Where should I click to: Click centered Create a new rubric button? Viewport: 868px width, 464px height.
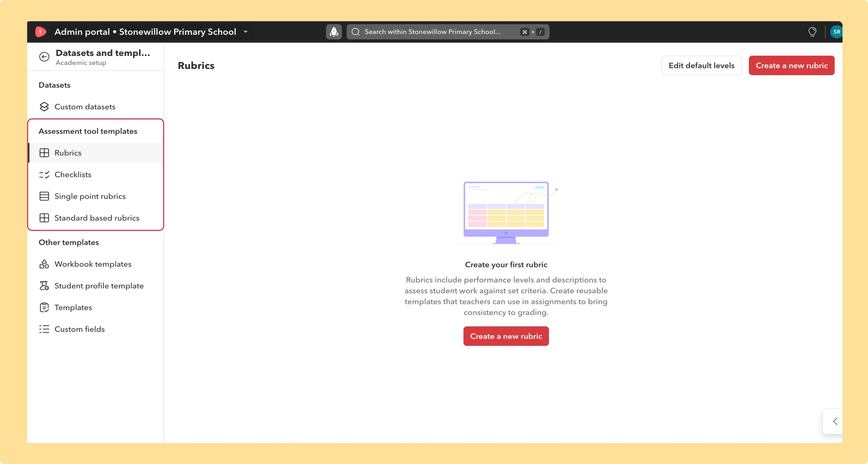click(506, 336)
